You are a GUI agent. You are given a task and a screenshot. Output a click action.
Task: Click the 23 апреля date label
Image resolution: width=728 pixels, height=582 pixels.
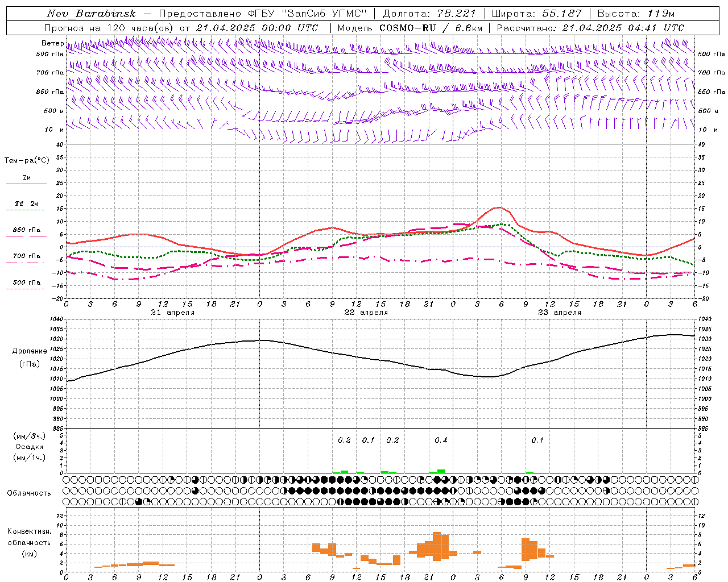560,313
